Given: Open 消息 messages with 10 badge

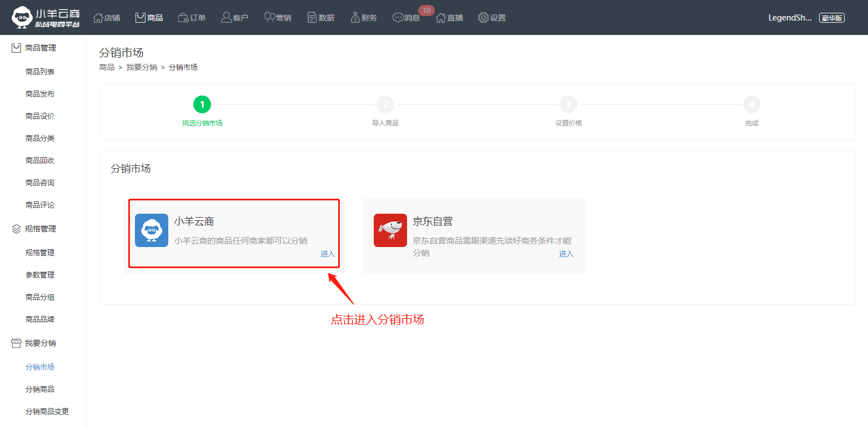Looking at the screenshot, I should pyautogui.click(x=407, y=18).
